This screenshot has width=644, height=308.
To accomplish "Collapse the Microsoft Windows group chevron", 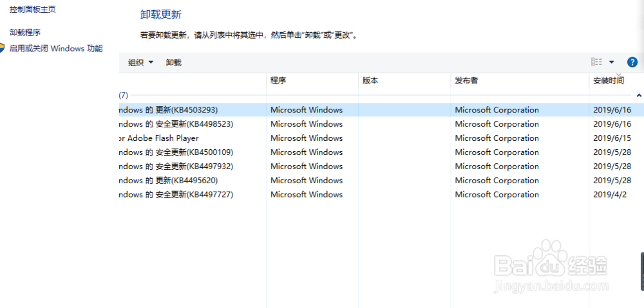I will 639,95.
